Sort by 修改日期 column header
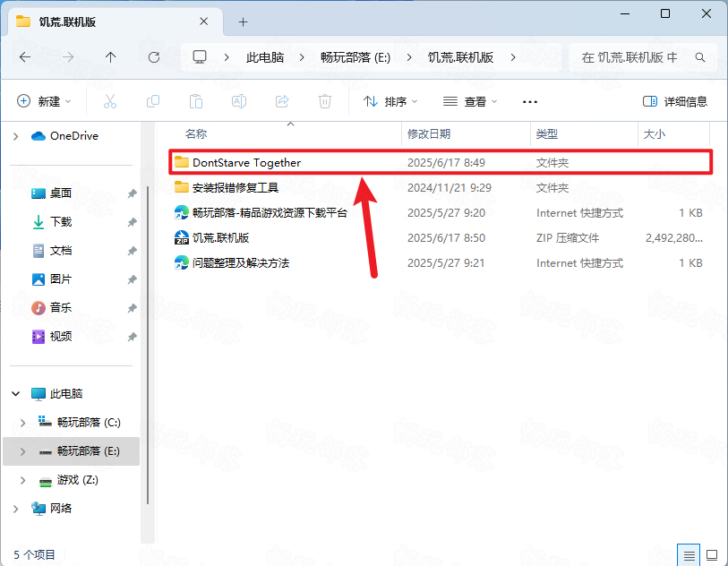The width and height of the screenshot is (728, 566). (x=466, y=134)
